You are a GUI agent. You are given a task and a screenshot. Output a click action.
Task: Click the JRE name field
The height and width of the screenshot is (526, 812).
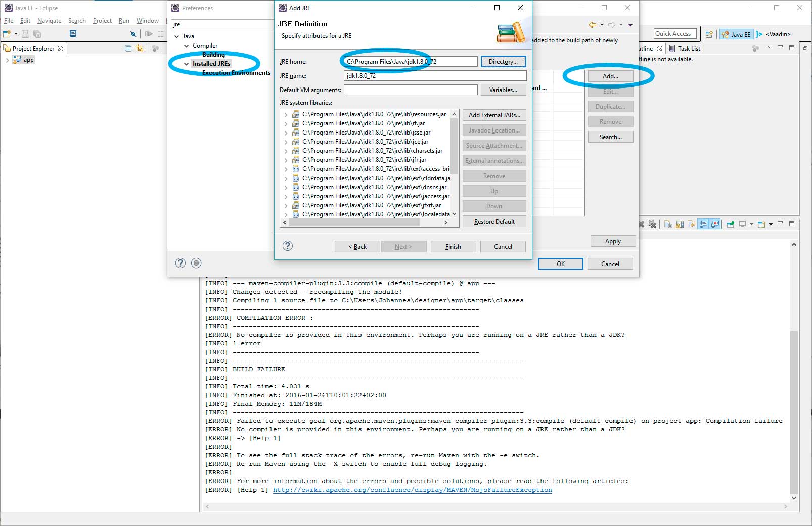[435, 76]
